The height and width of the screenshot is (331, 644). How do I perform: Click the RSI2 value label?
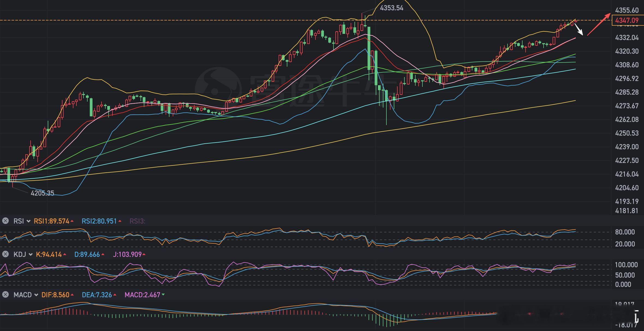99,221
